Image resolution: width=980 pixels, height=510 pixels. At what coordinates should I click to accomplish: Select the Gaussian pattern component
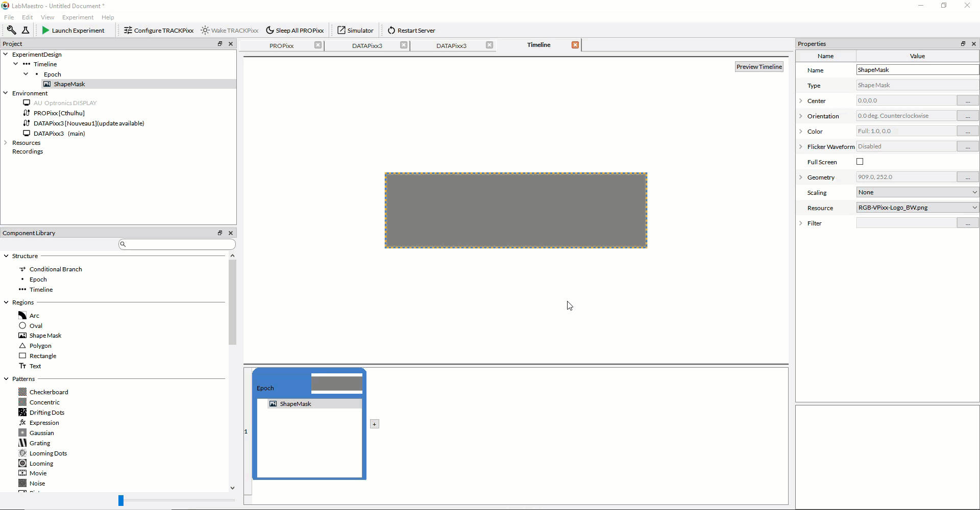(43, 432)
